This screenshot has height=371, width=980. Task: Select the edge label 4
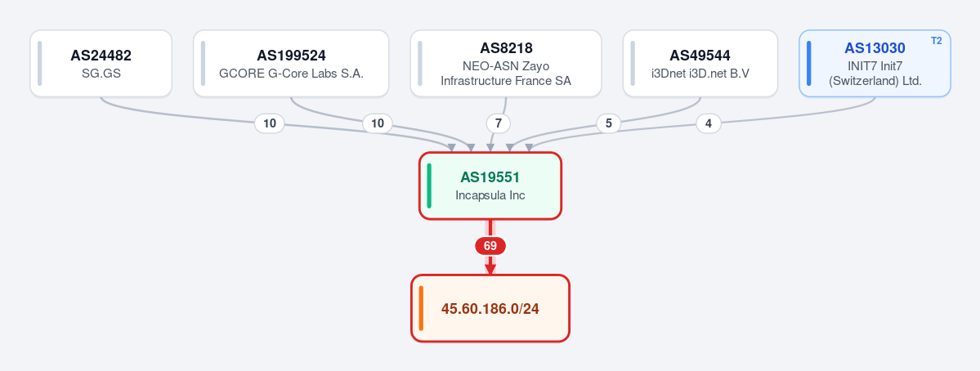[x=708, y=123]
